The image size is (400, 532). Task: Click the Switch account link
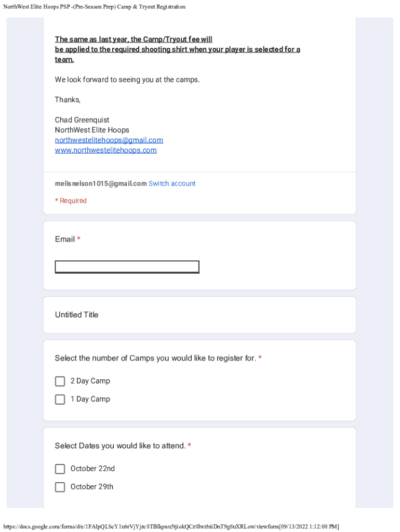pos(172,183)
